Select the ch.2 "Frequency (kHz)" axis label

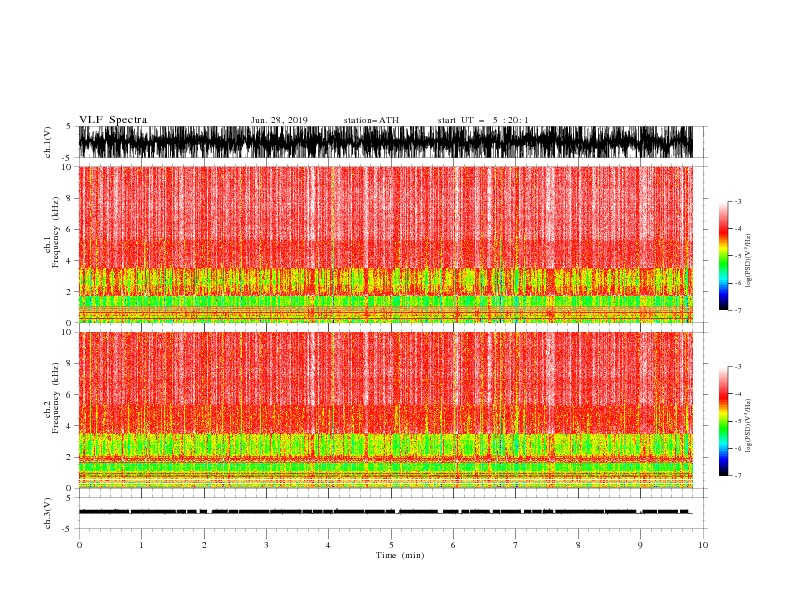pos(56,398)
